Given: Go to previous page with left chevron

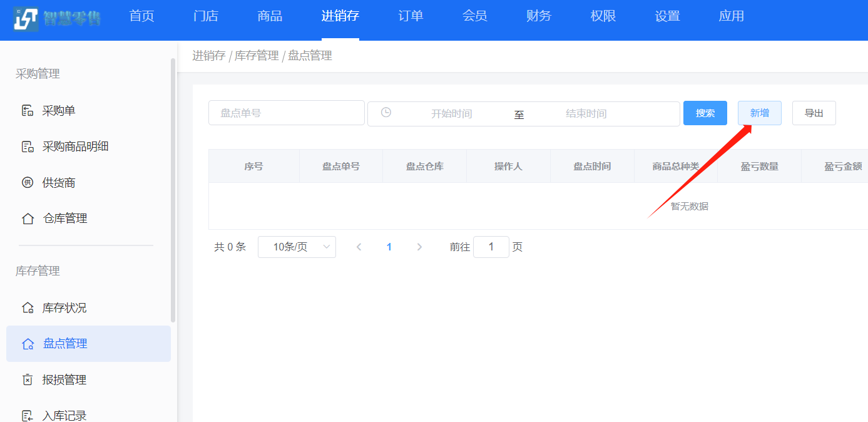Looking at the screenshot, I should click(x=359, y=247).
